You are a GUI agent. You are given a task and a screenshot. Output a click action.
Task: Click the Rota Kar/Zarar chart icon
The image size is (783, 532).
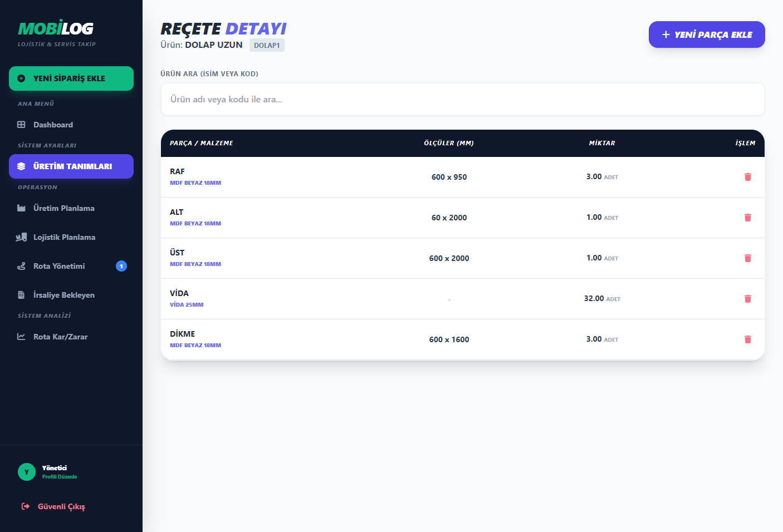[21, 337]
